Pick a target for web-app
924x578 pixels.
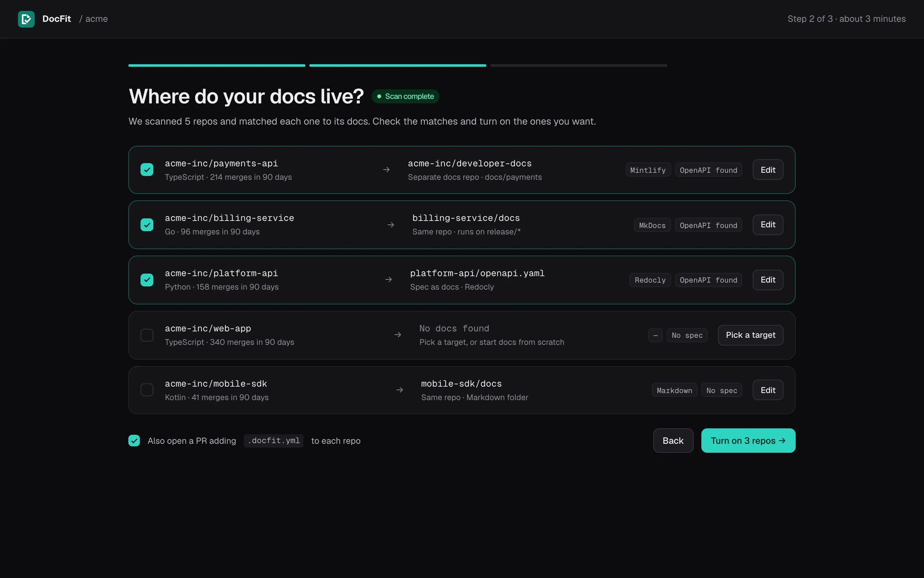(751, 335)
